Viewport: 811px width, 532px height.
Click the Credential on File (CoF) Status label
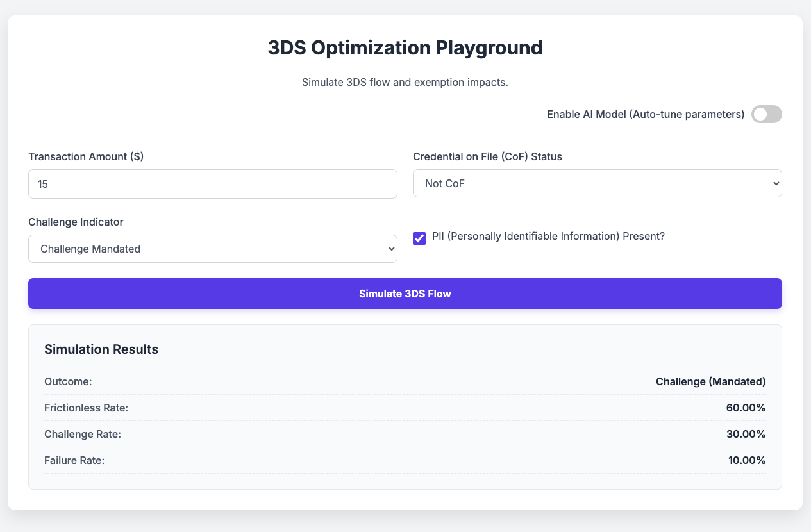(487, 156)
